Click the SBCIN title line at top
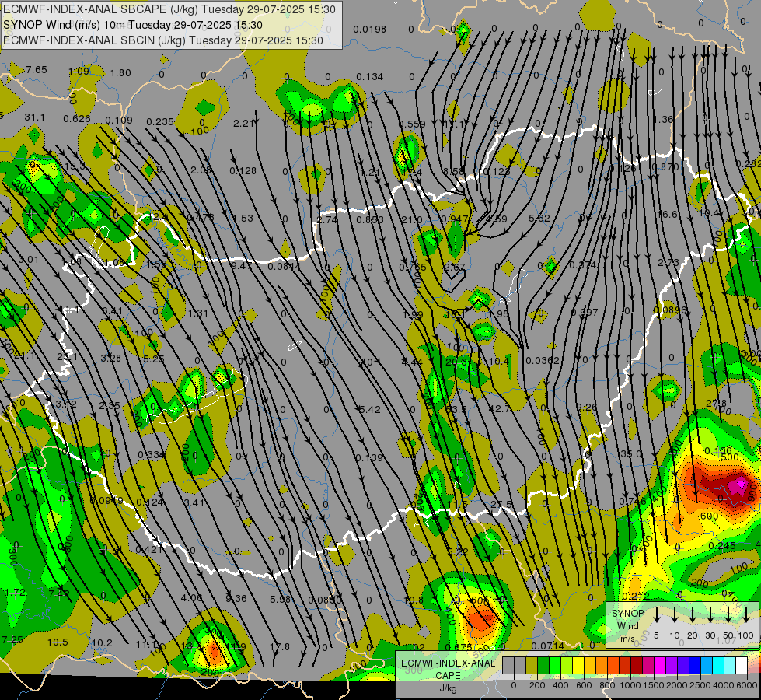The height and width of the screenshot is (700, 761). 163,40
